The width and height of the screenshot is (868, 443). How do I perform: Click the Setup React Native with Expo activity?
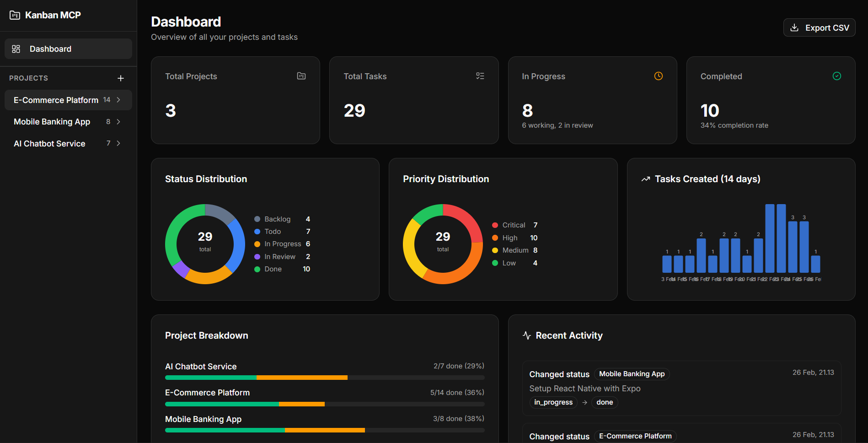tap(584, 389)
